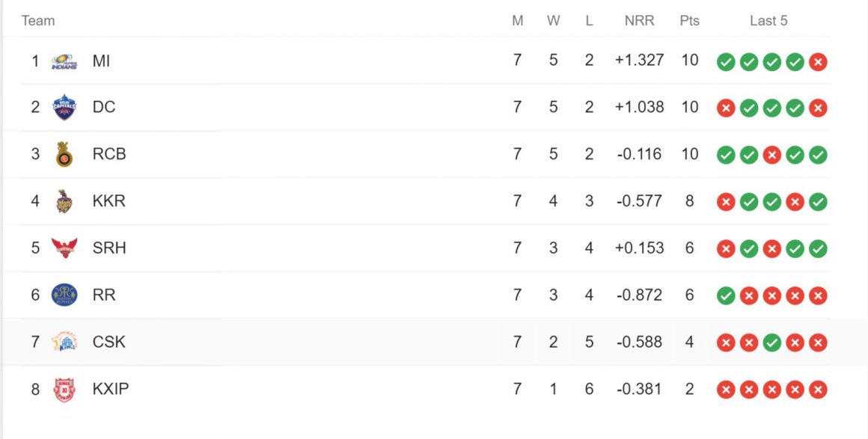
Task: Select the RCB team logo
Action: click(x=64, y=155)
